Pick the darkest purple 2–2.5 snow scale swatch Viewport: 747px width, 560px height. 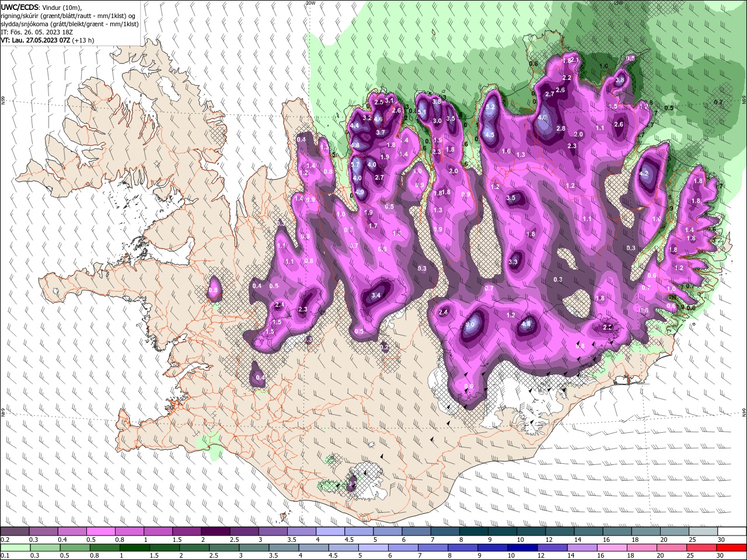(x=215, y=531)
